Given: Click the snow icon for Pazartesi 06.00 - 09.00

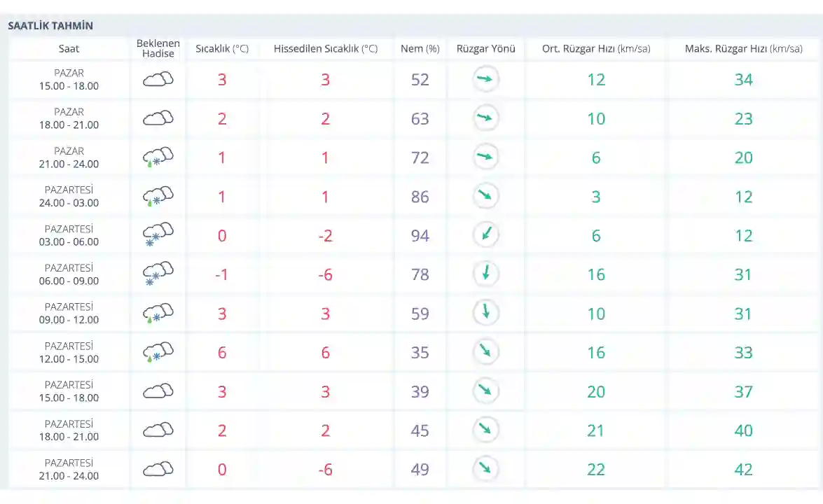Looking at the screenshot, I should pyautogui.click(x=158, y=274).
